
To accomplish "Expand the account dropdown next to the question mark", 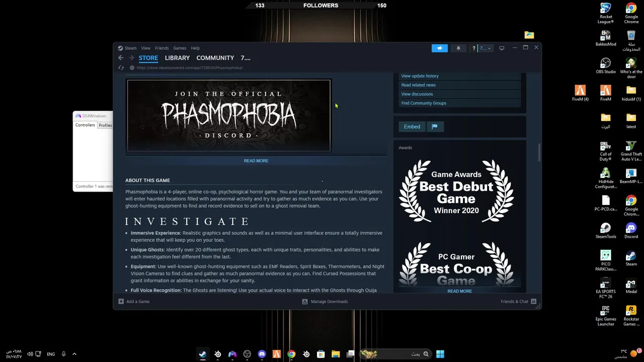I will (x=485, y=48).
